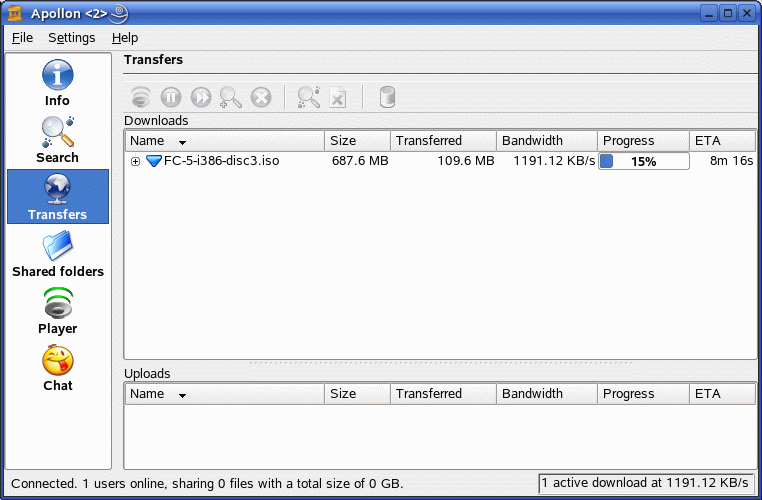Click the Uploads Name column sort arrow
762x500 pixels.
182,395
